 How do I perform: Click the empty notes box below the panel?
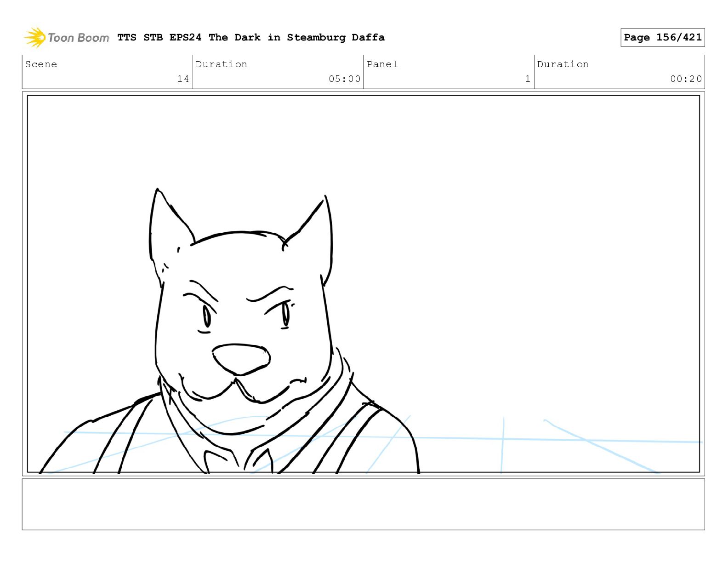point(364,505)
